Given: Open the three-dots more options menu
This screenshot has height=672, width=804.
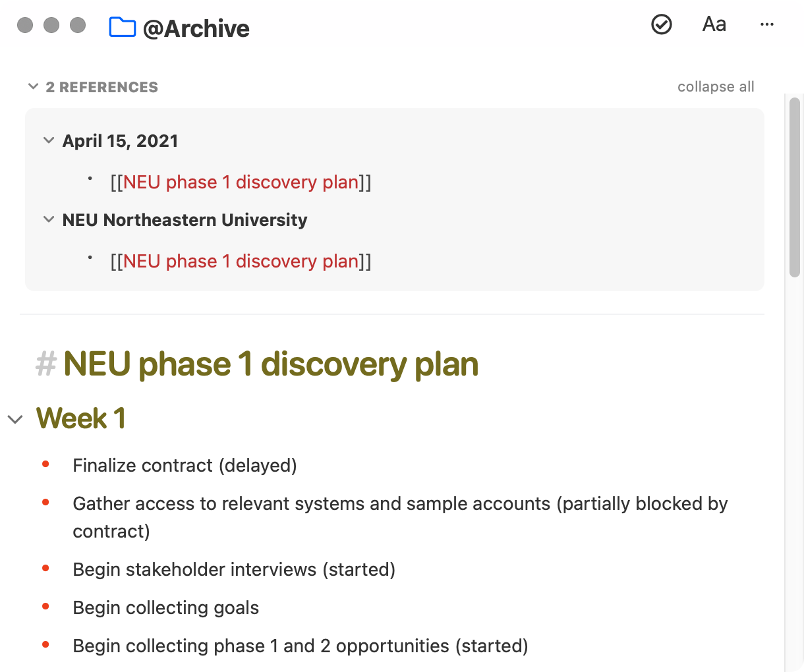Looking at the screenshot, I should 767,24.
